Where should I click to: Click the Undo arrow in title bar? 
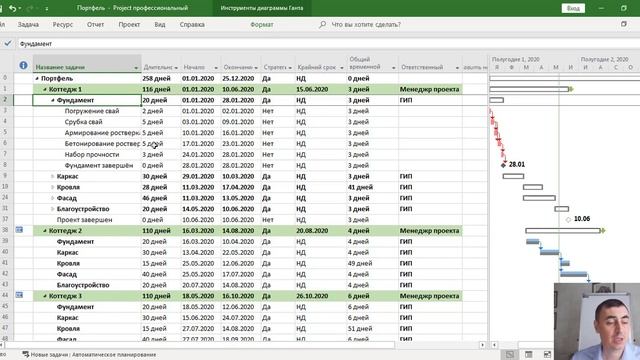click(x=12, y=8)
